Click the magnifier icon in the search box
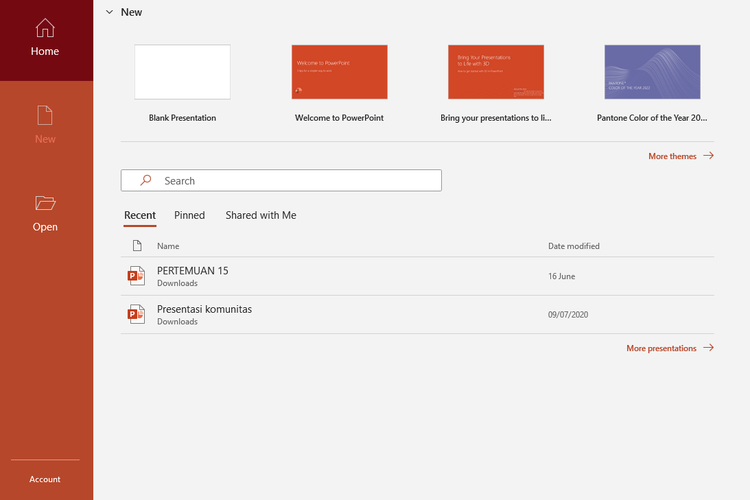This screenshot has height=500, width=750. pos(146,181)
